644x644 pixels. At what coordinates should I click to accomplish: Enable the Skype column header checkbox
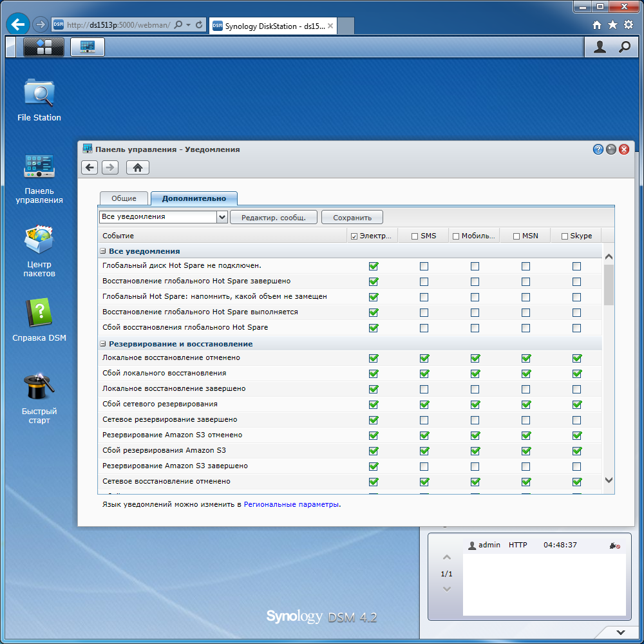coord(564,236)
